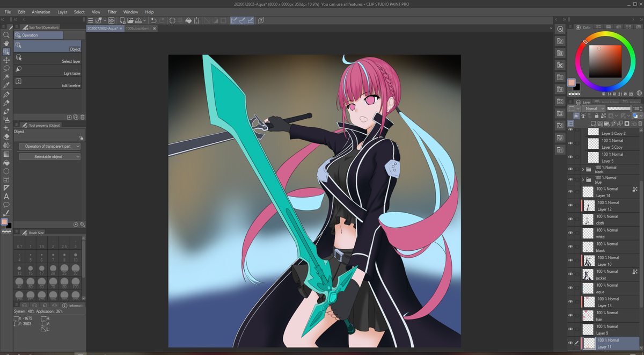Select the Object sub tool
The height and width of the screenshot is (355, 644).
pos(47,46)
